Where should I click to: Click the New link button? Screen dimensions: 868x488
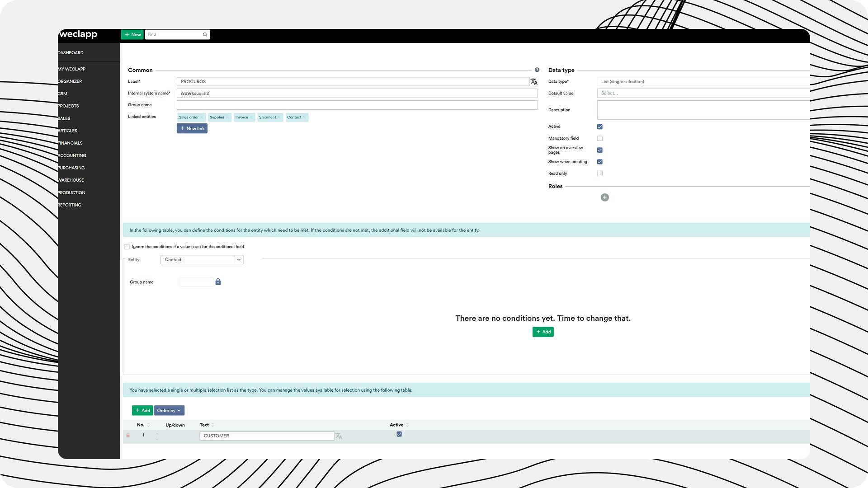pyautogui.click(x=192, y=129)
